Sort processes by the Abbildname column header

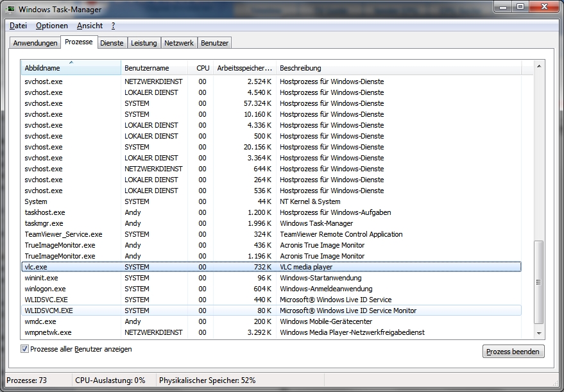tap(71, 68)
